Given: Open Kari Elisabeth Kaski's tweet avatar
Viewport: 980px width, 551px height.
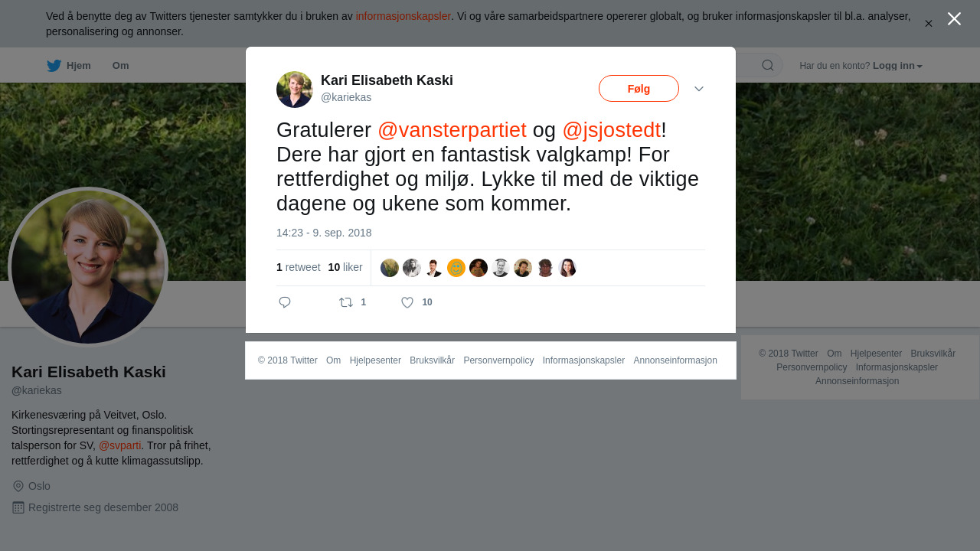Looking at the screenshot, I should pyautogui.click(x=295, y=90).
